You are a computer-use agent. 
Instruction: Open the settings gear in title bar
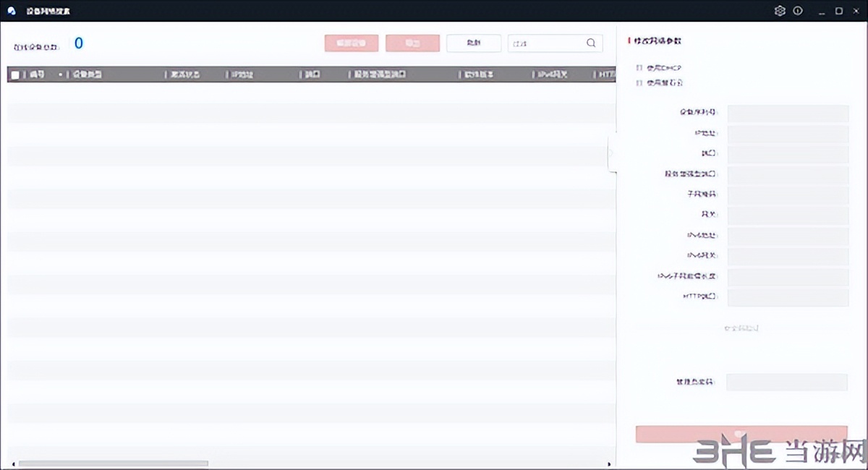coord(780,11)
